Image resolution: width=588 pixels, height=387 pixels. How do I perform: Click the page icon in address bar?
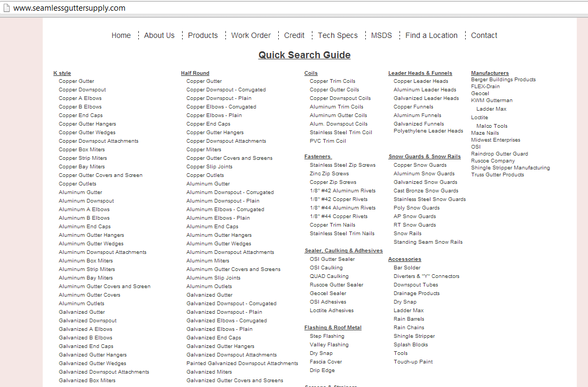click(6, 8)
